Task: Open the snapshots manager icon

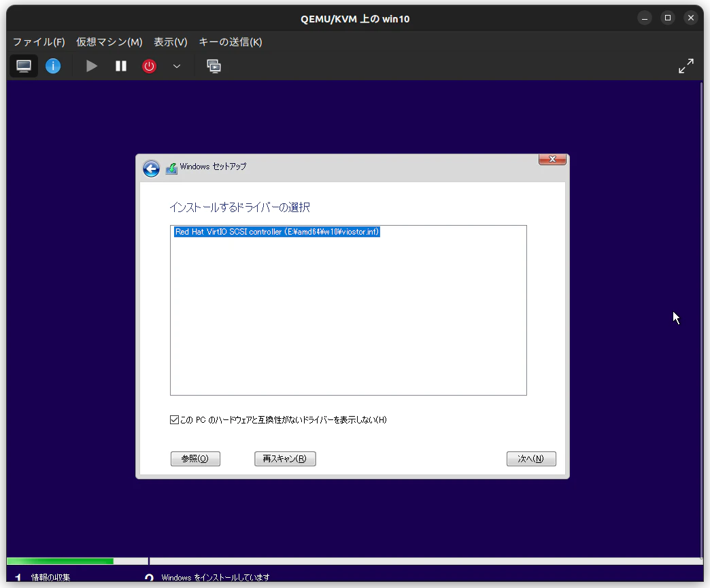Action: pos(214,66)
